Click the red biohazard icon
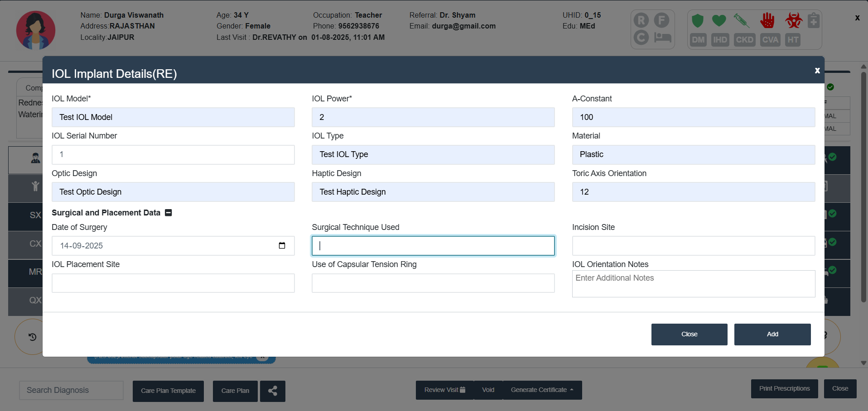 (x=794, y=21)
